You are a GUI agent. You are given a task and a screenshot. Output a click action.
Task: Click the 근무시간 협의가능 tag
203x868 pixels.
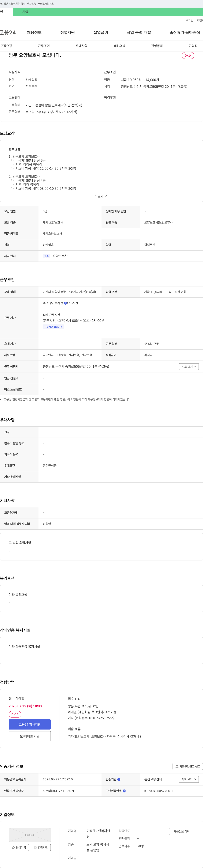[53, 327]
